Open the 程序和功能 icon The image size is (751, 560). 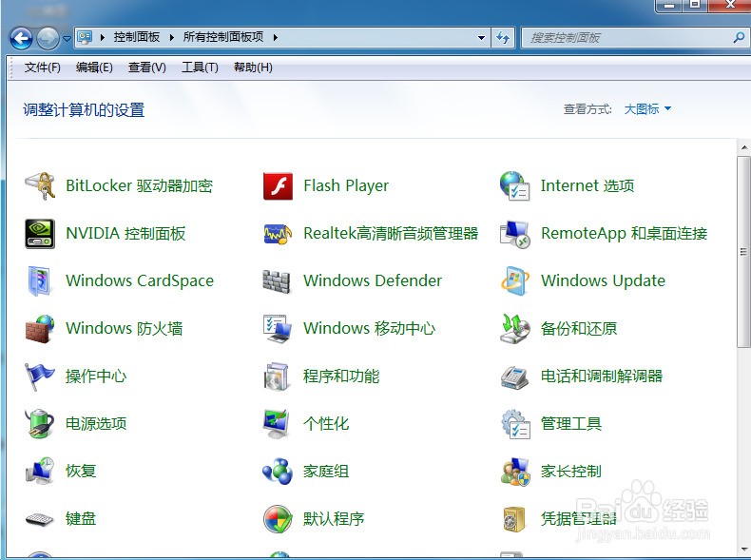pyautogui.click(x=277, y=377)
